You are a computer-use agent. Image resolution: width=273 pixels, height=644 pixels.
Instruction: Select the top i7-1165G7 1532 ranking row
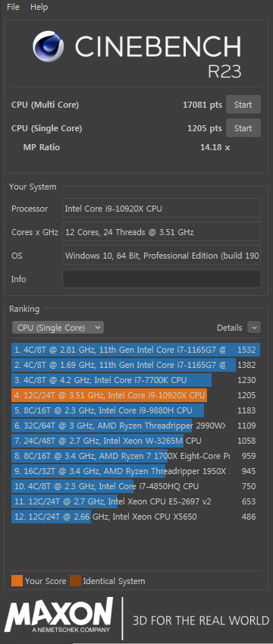136,350
